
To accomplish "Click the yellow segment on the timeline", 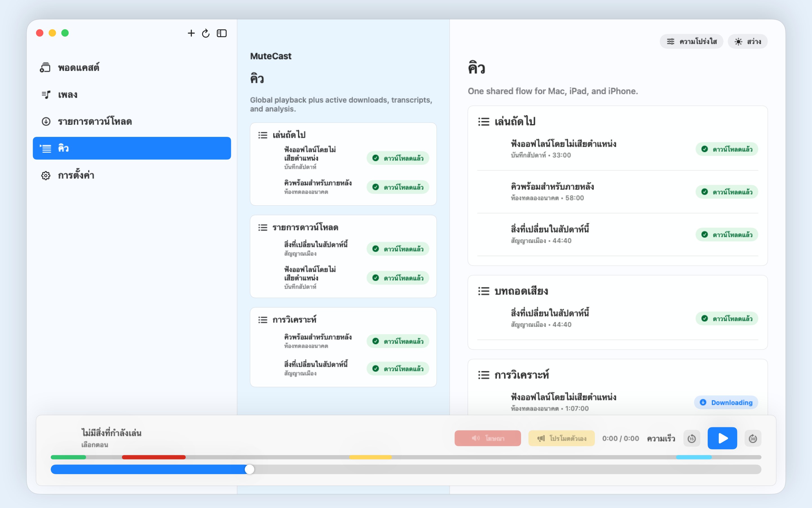I will (x=370, y=457).
